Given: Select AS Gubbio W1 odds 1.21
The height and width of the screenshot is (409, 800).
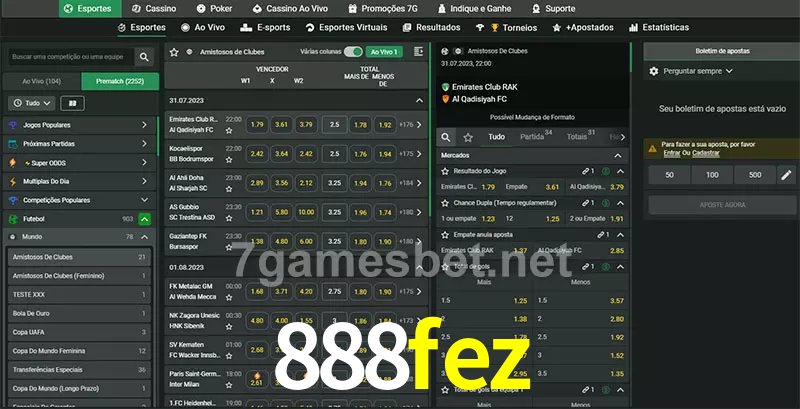Looking at the screenshot, I should click(x=257, y=212).
